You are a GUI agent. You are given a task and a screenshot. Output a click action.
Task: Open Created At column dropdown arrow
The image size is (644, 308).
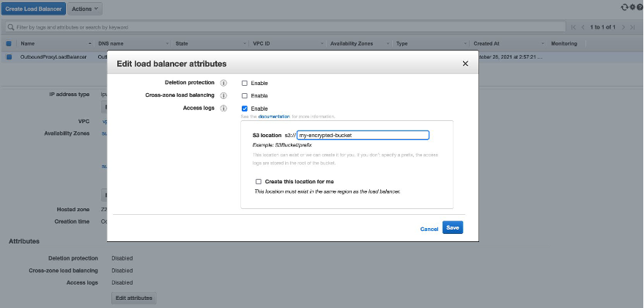tap(543, 43)
